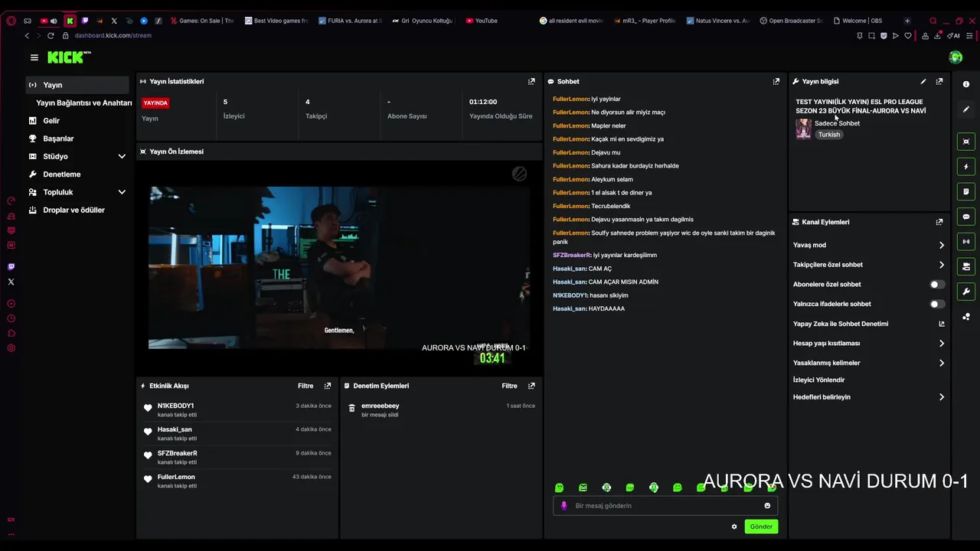Pop out the Yayın İstatistikleri panel
This screenshot has height=551, width=980.
[531, 81]
